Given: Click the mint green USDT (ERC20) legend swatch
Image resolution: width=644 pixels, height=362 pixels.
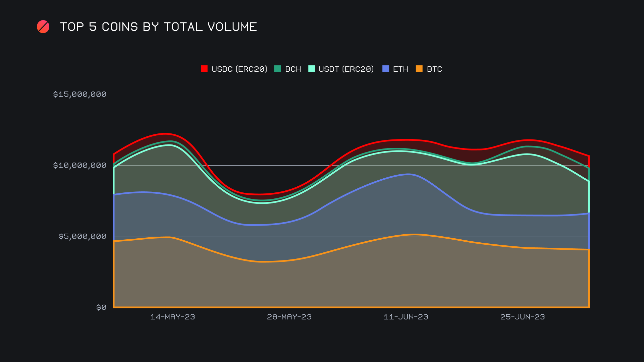Looking at the screenshot, I should [312, 69].
